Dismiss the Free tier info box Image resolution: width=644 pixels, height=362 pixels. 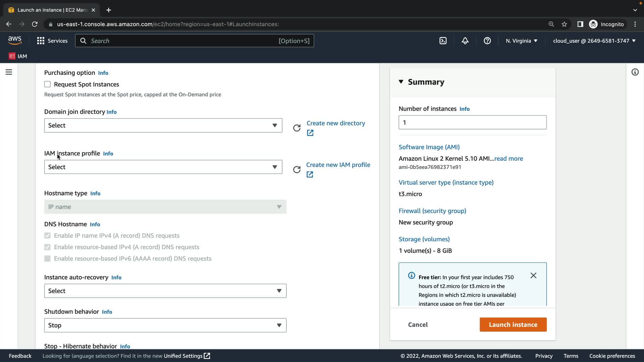coord(533,276)
